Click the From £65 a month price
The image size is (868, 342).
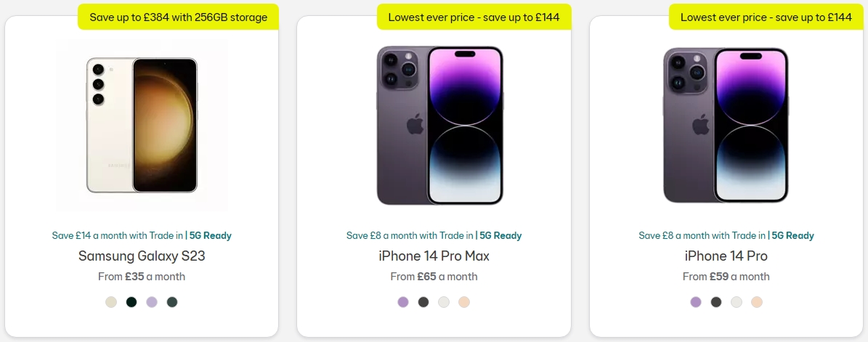(434, 277)
